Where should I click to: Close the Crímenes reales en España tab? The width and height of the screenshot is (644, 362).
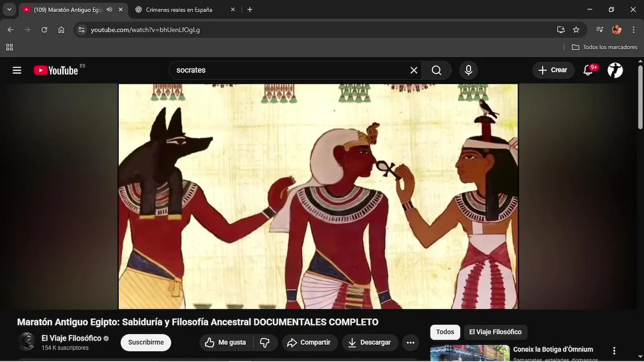(x=233, y=10)
